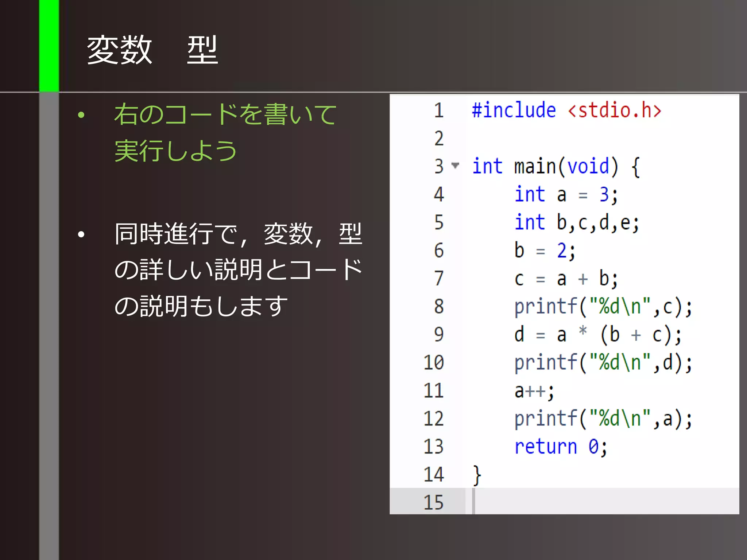747x560 pixels.
Task: Click the printf line printing a
Action: pyautogui.click(x=603, y=419)
